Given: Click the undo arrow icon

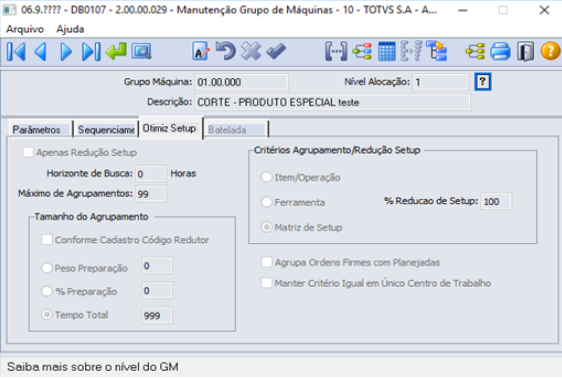Looking at the screenshot, I should click(x=225, y=51).
